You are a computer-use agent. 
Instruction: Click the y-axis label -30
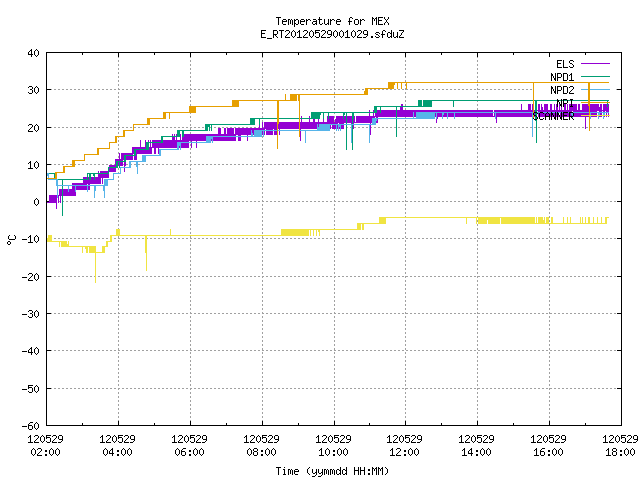(31, 314)
